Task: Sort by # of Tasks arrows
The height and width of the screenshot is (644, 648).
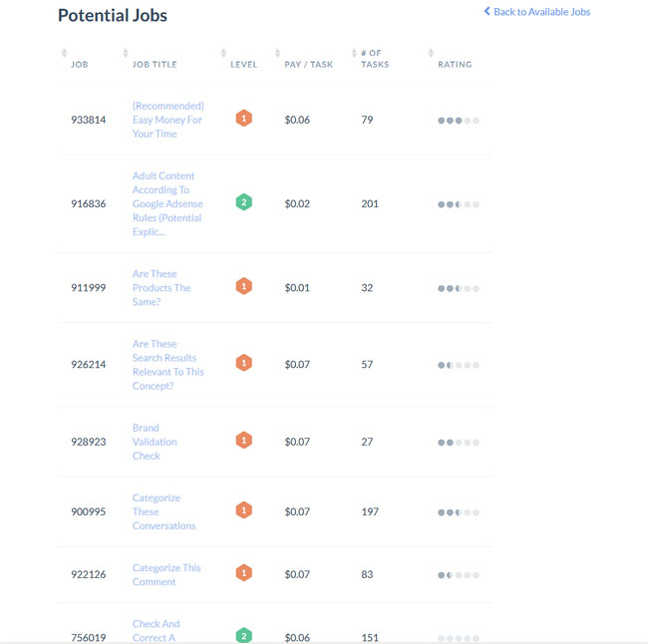Action: (354, 53)
